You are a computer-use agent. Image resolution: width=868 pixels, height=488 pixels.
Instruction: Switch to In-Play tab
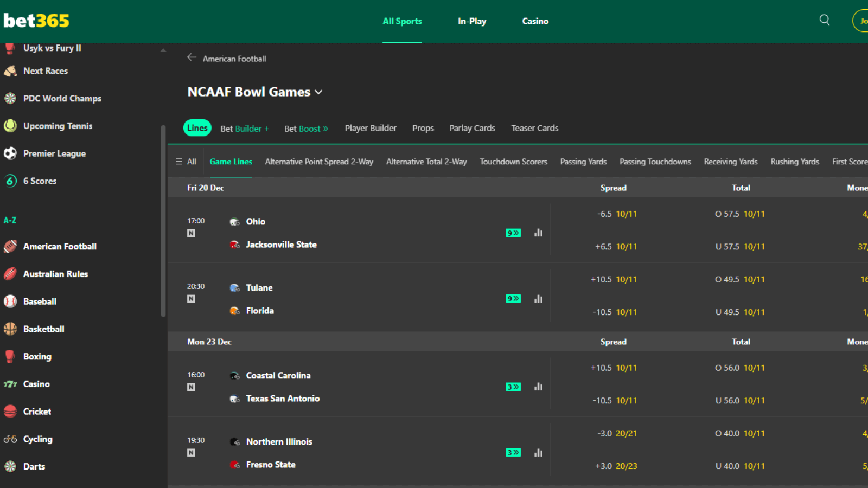472,21
